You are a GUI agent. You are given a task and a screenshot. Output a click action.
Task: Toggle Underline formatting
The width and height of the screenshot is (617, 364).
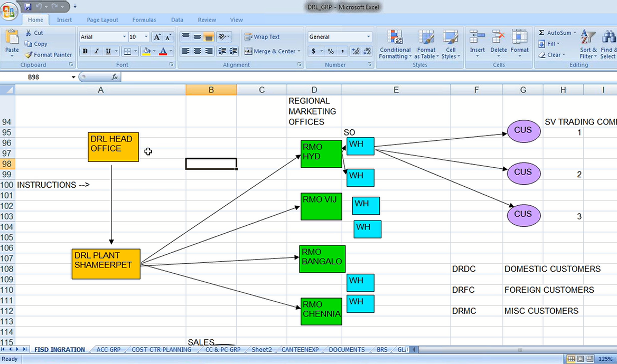click(x=108, y=51)
